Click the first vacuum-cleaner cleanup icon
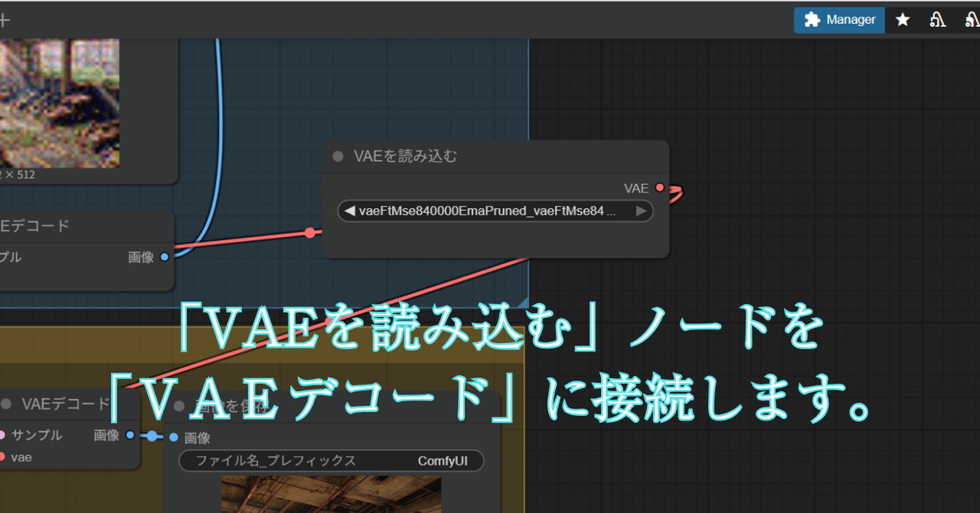Viewport: 980px width, 513px height. (938, 20)
